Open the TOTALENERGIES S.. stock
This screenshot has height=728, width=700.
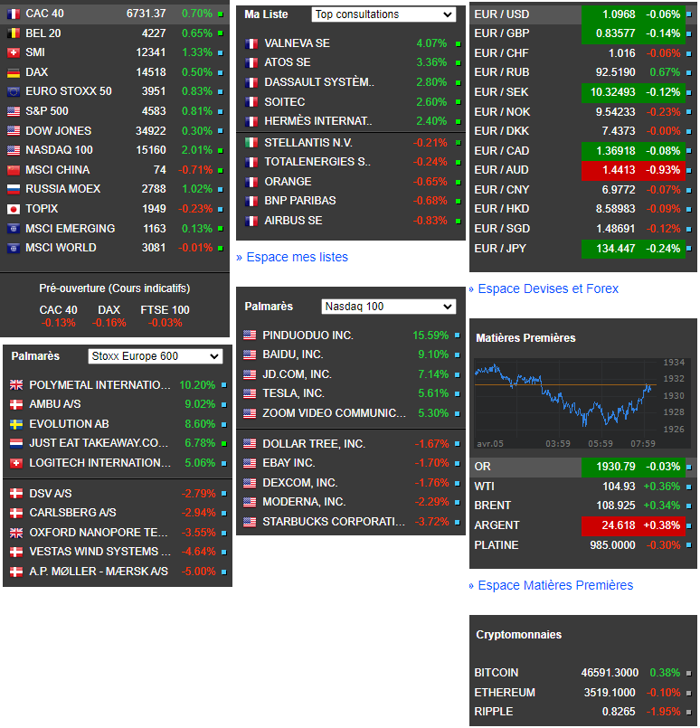317,162
